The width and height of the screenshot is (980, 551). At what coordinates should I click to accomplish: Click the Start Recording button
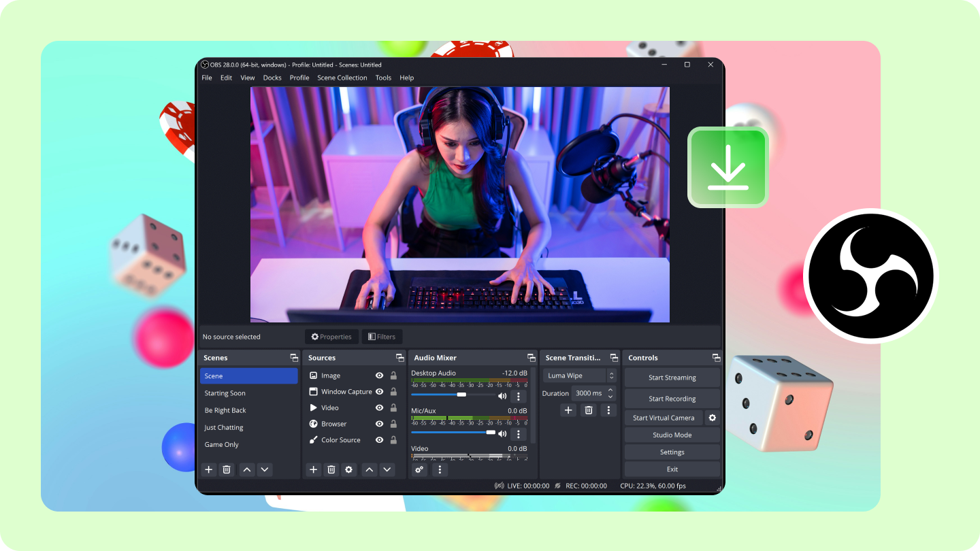click(672, 399)
